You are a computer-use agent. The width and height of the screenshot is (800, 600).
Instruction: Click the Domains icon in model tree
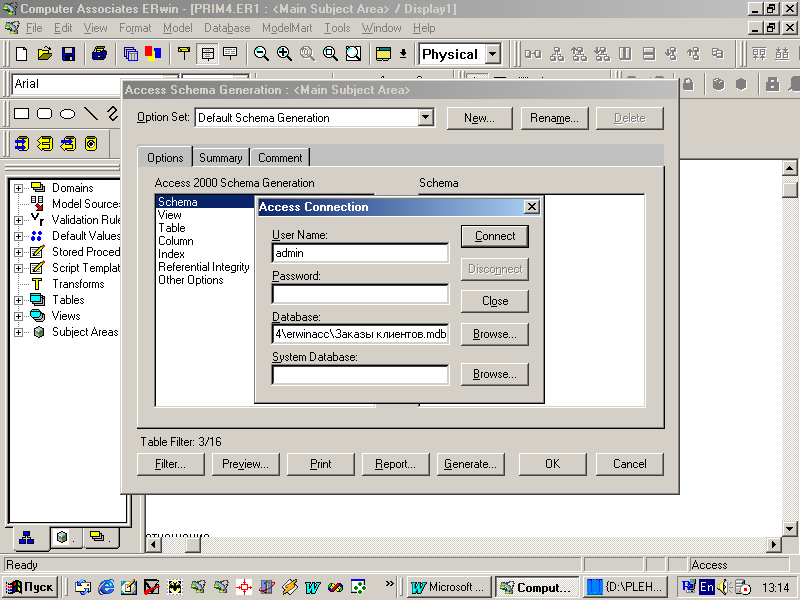38,187
